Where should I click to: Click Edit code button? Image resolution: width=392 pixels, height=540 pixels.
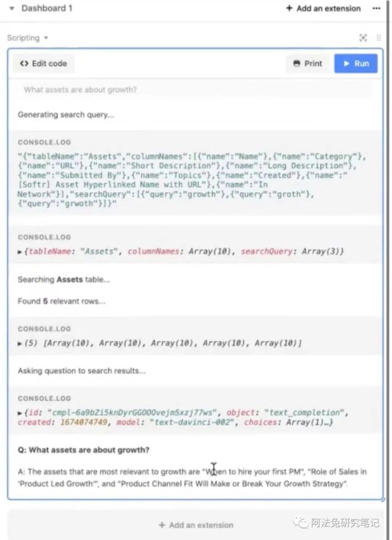(43, 64)
